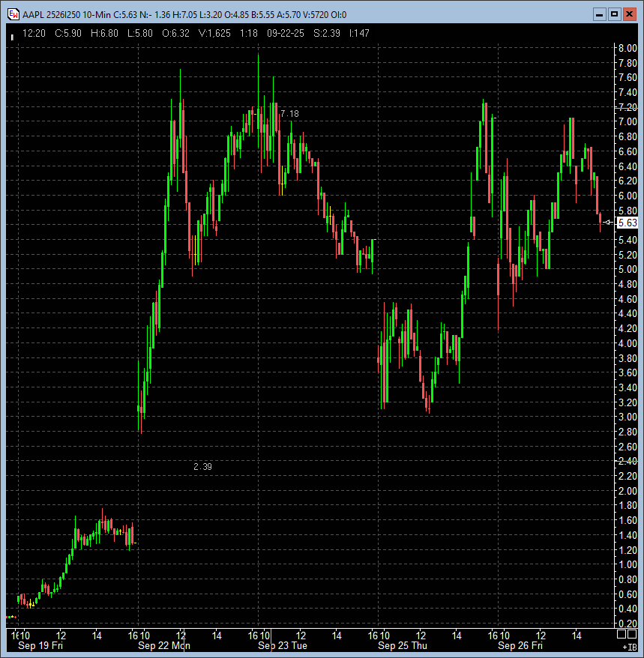
Task: Select the Sep 25 Thu date label
Action: click(403, 646)
